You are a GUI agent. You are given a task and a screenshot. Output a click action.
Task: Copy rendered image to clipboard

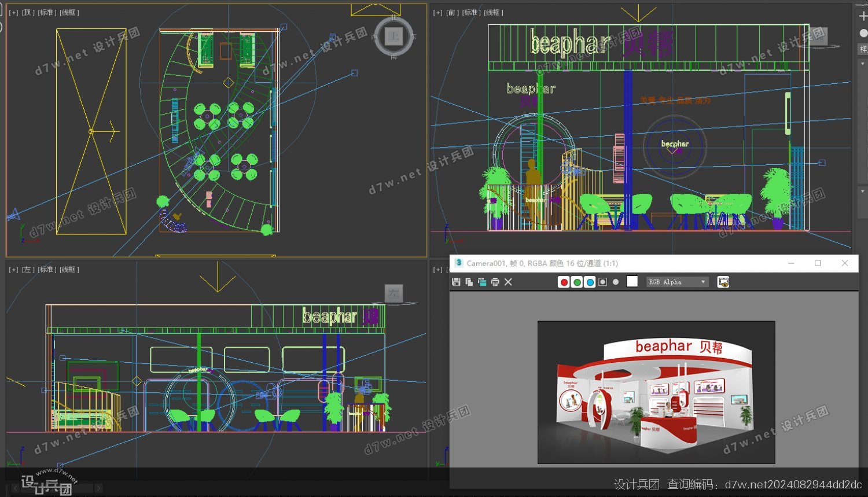(469, 282)
